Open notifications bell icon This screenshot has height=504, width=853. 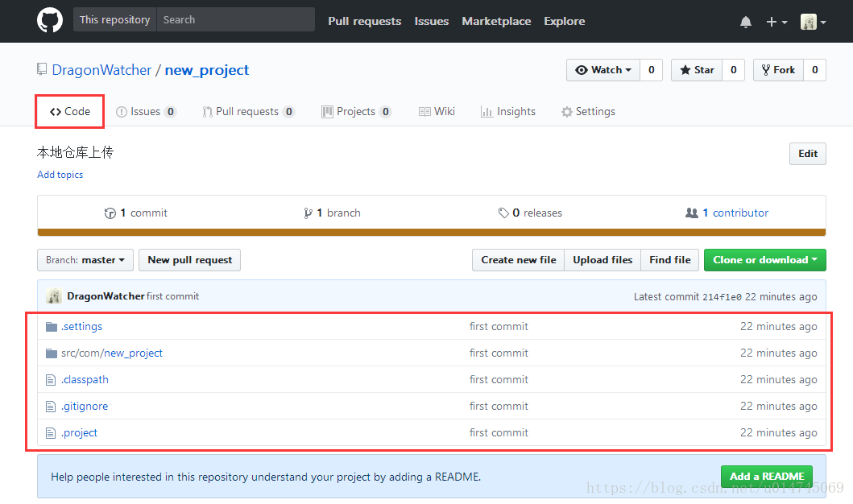745,22
